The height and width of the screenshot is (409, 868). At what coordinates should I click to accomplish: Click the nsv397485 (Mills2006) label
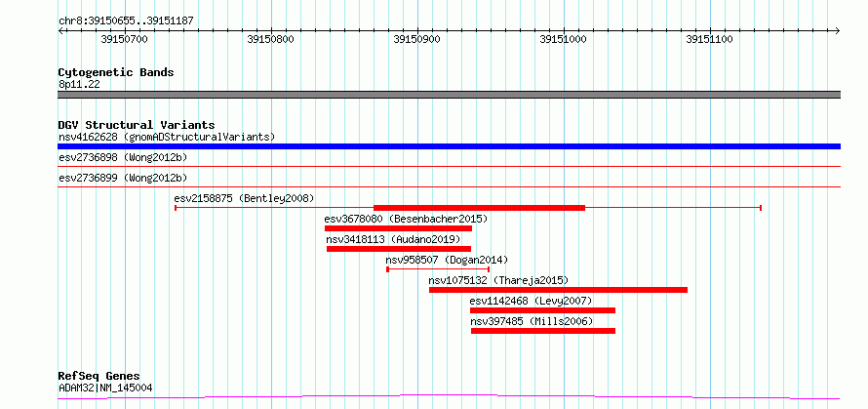532,321
